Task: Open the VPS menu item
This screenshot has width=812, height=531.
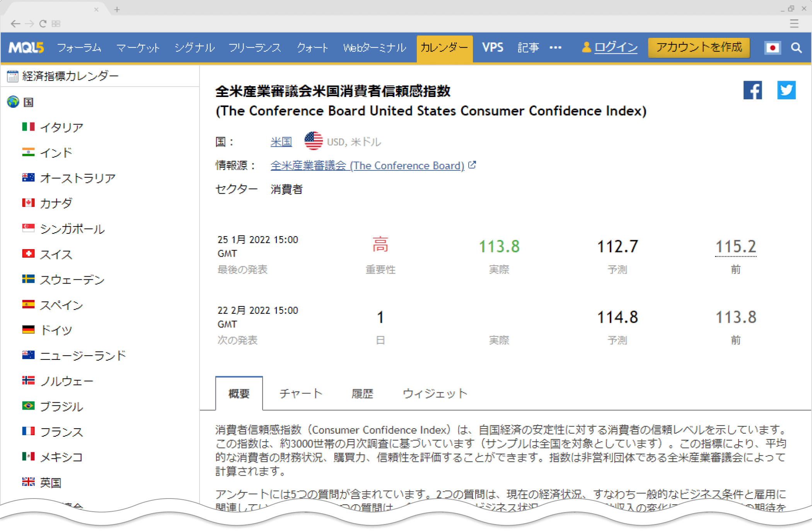Action: coord(493,48)
